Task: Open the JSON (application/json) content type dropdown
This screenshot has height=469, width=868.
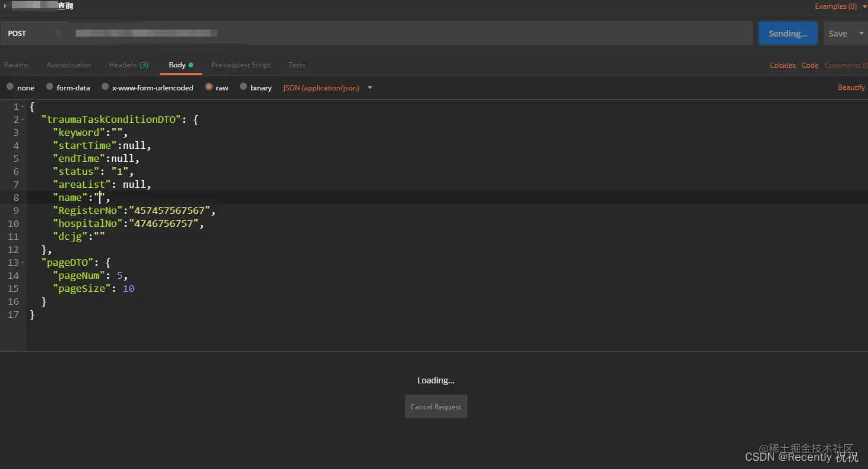Action: pos(327,87)
